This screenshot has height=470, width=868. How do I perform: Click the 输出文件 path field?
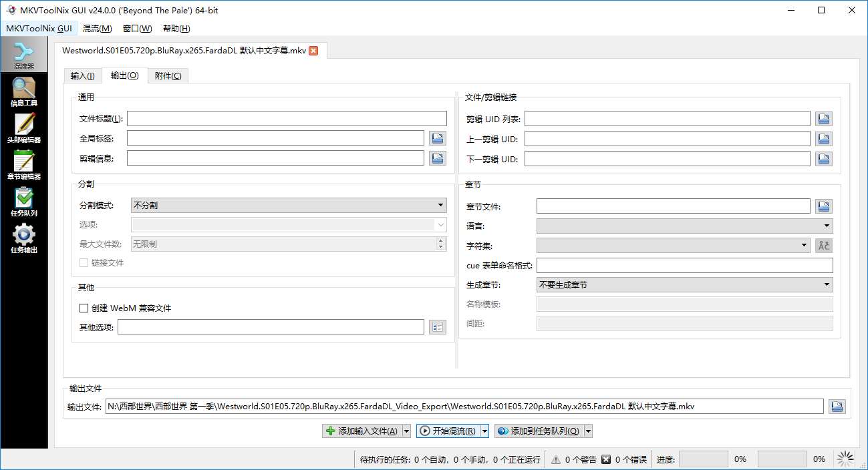pos(464,407)
